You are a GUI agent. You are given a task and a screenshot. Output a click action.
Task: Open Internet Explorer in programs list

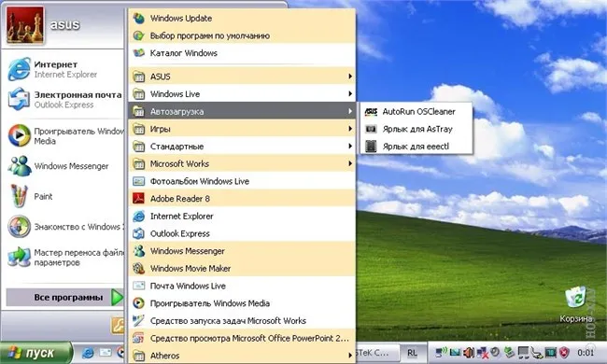(242, 217)
